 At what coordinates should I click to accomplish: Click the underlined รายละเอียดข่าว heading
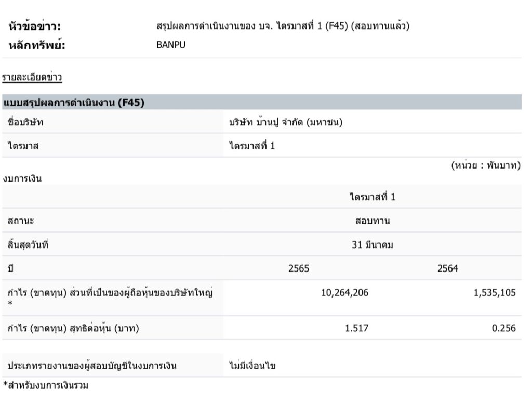coord(32,78)
